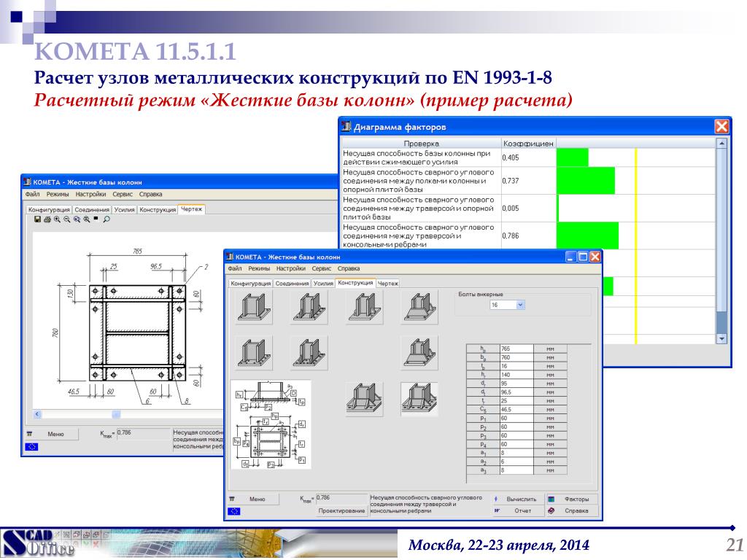Switch to Конфигурация tab in front window

[x=251, y=284]
